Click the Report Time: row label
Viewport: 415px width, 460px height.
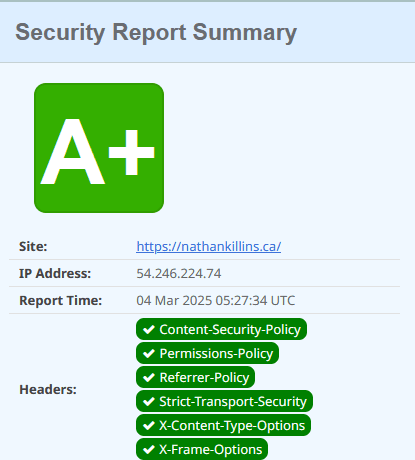coord(61,301)
